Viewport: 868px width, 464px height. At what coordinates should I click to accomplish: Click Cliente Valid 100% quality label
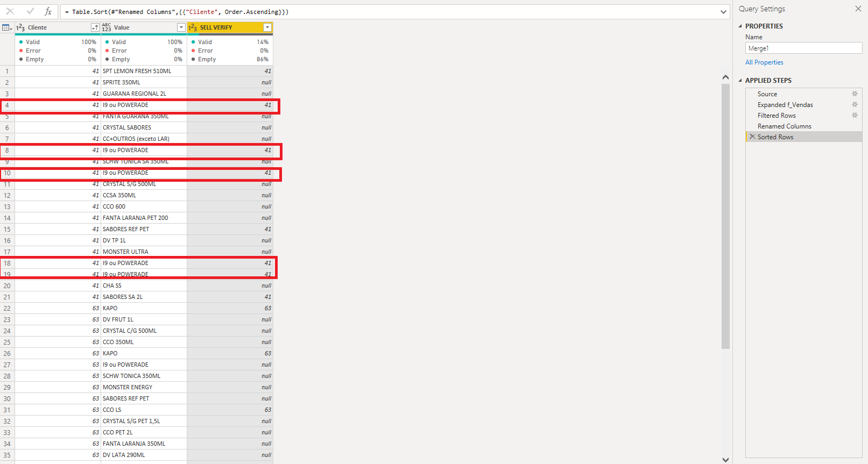click(x=58, y=42)
